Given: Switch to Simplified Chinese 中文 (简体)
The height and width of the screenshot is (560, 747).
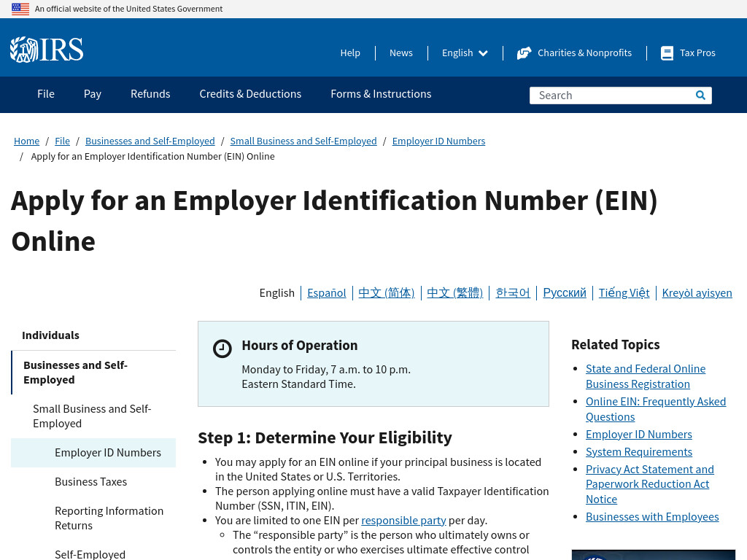Looking at the screenshot, I should pos(387,293).
